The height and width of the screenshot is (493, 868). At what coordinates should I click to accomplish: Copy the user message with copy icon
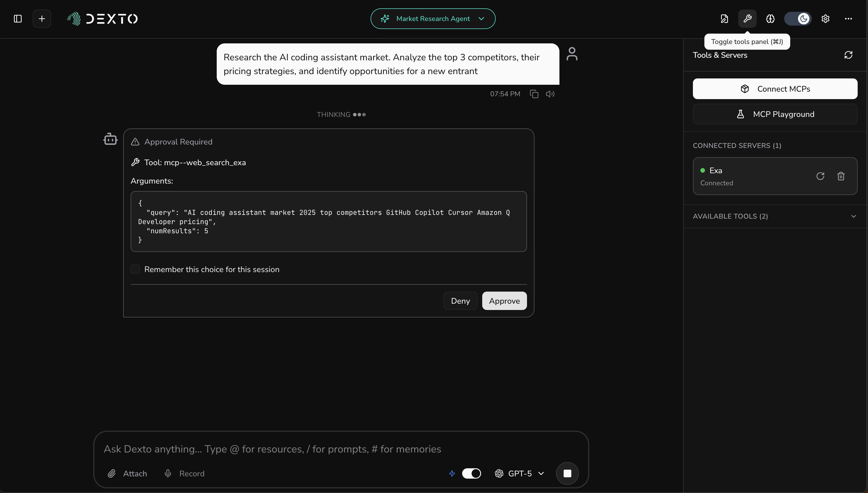pos(534,94)
